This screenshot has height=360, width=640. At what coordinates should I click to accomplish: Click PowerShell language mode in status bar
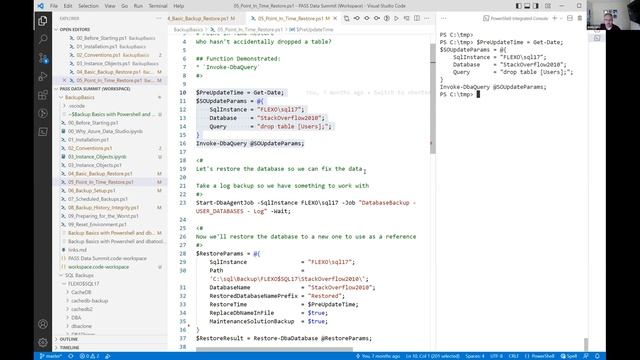(x=540, y=356)
